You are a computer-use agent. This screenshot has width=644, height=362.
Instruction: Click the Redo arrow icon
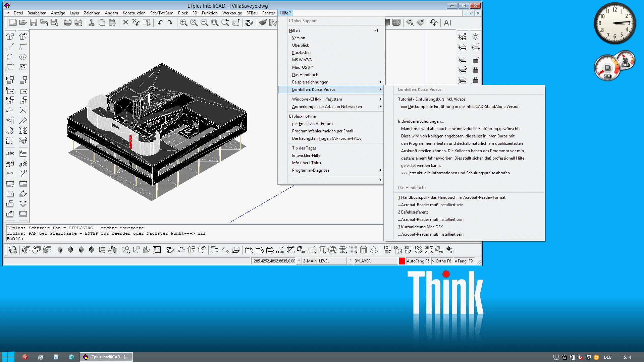click(x=170, y=22)
